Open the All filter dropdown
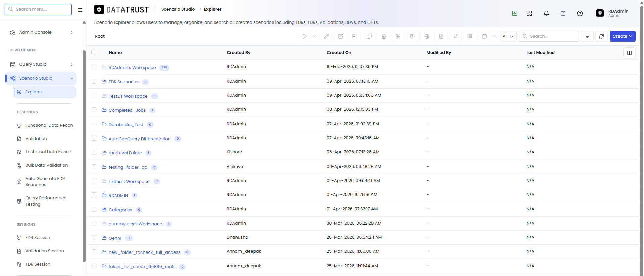This screenshot has height=276, width=644. [508, 36]
